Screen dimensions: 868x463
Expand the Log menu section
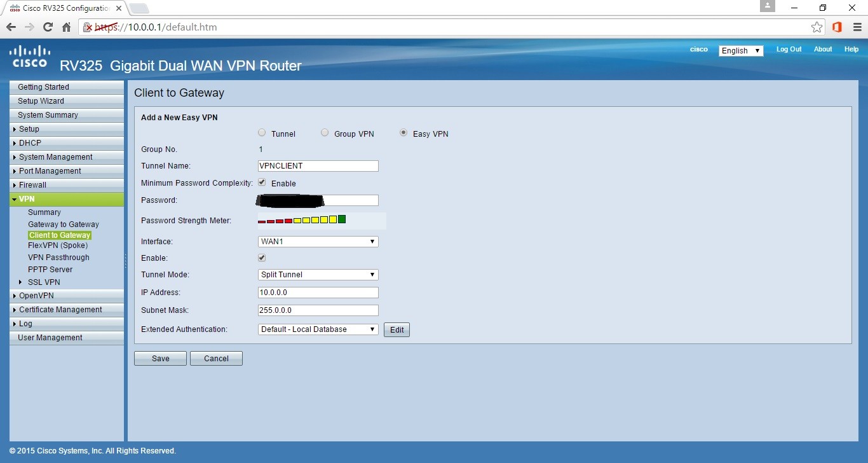67,324
